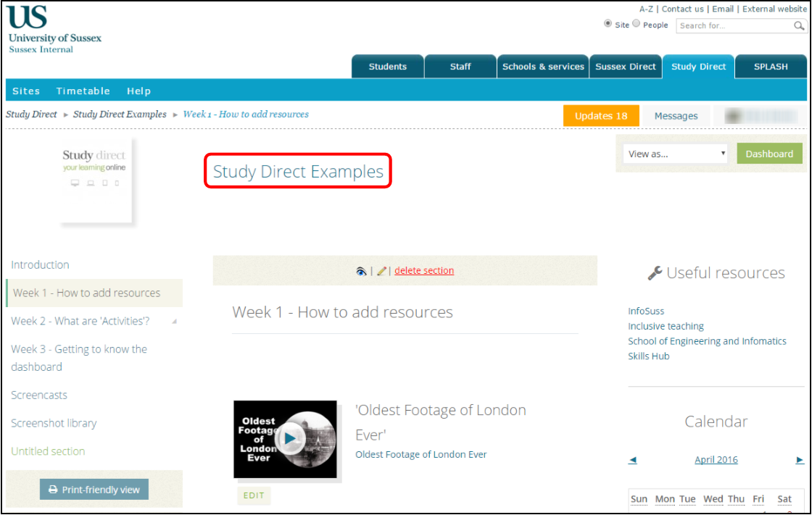The width and height of the screenshot is (812, 515).
Task: Select Week 2 - What are 'Activities'? item
Action: click(80, 322)
